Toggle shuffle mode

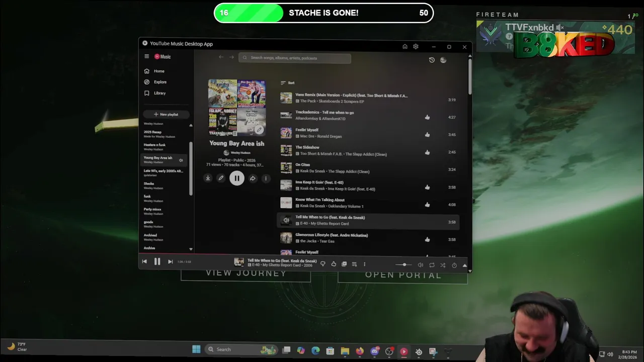443,265
